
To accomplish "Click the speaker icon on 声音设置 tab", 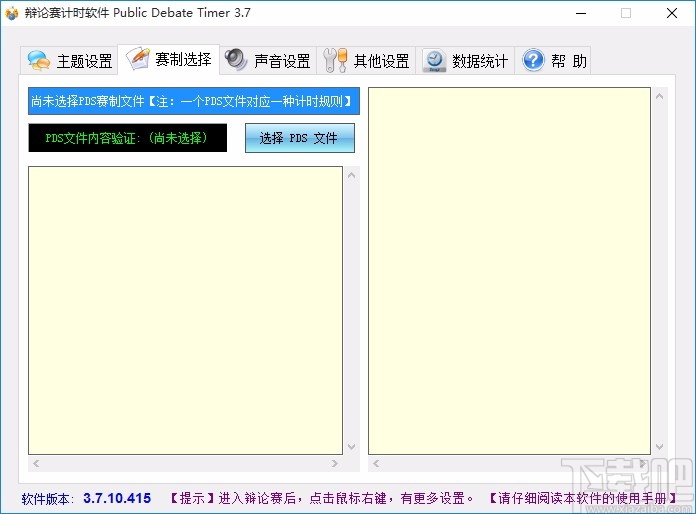I will click(x=236, y=59).
